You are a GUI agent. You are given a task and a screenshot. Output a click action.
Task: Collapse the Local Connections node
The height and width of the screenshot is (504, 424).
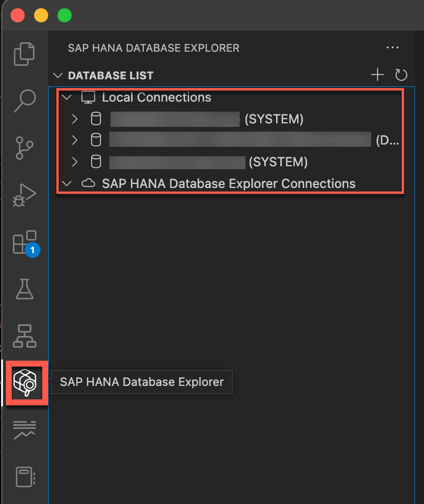[67, 97]
